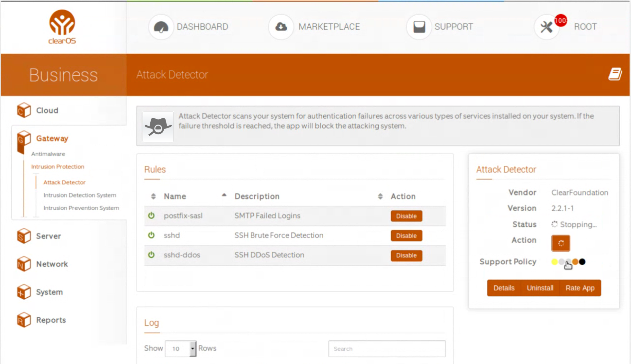Click the Server cube icon
The width and height of the screenshot is (631, 364).
pyautogui.click(x=24, y=236)
